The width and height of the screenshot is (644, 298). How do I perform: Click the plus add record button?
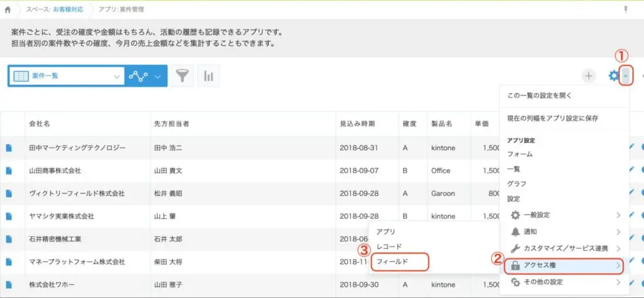[x=588, y=76]
